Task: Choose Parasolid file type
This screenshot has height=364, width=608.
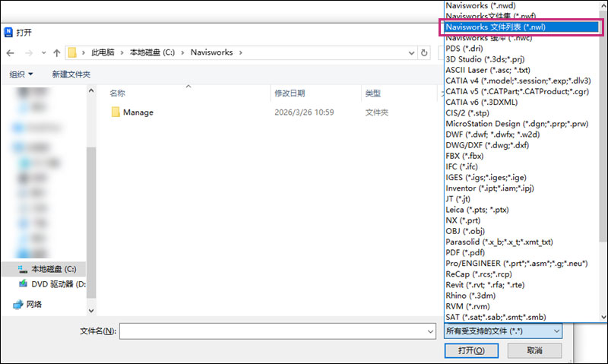Action: click(499, 242)
